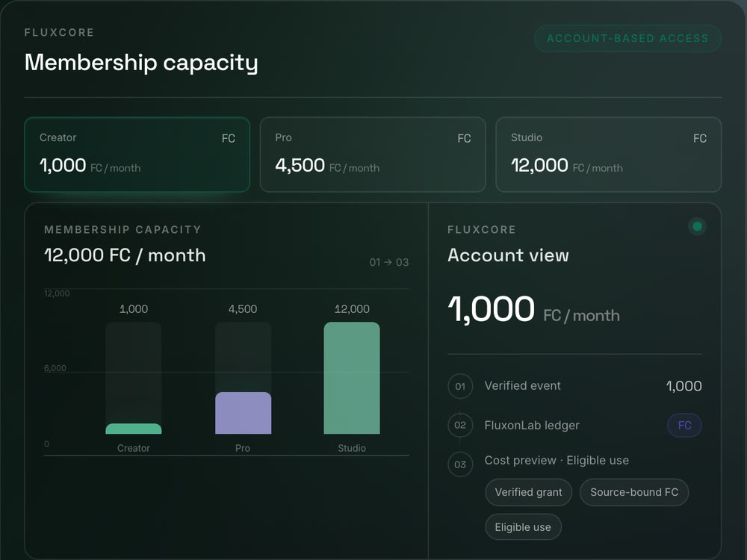Click the purple FC badge beside FluxonLab ledger
The width and height of the screenshot is (747, 560).
[x=684, y=426]
